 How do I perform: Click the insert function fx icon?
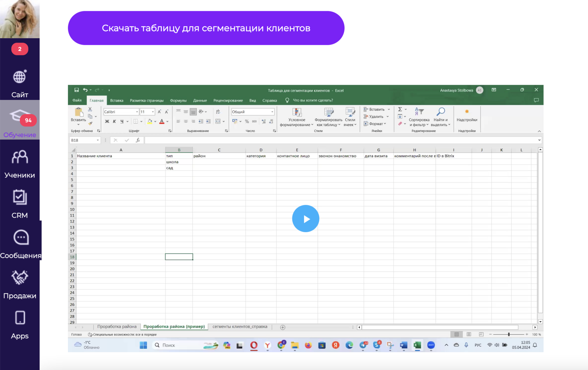(x=138, y=140)
